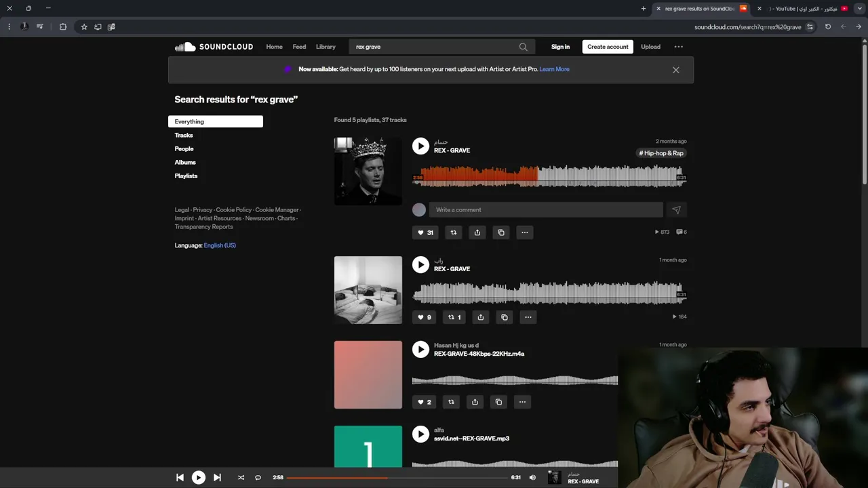This screenshot has width=868, height=488.
Task: Skip to previous track in player bar
Action: point(180,478)
